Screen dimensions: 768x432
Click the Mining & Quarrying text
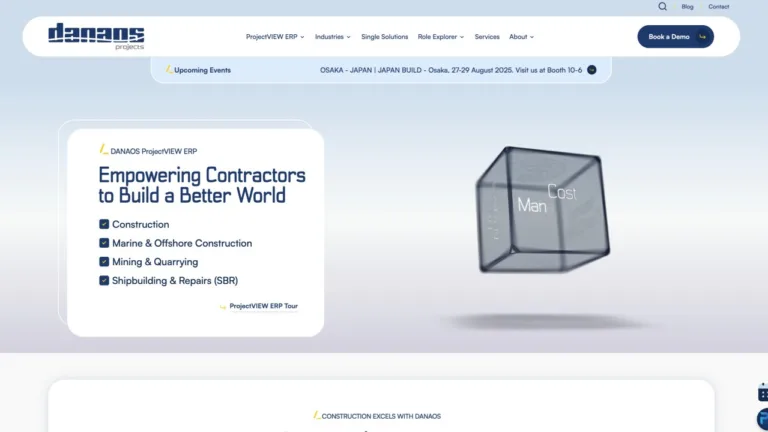pos(155,262)
